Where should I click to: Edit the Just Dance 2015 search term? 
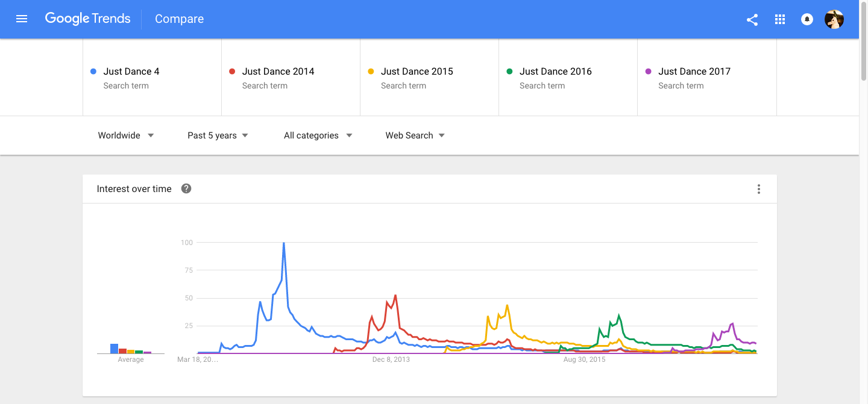click(417, 72)
